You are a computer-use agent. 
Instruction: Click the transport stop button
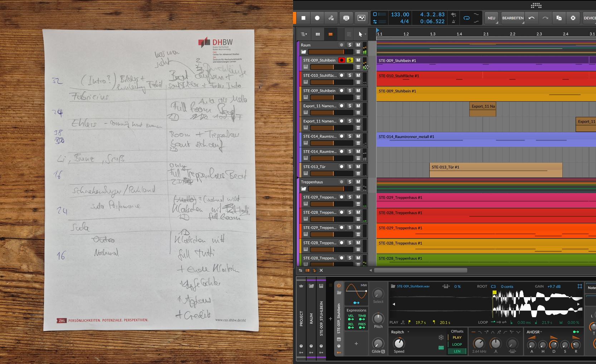click(x=303, y=18)
